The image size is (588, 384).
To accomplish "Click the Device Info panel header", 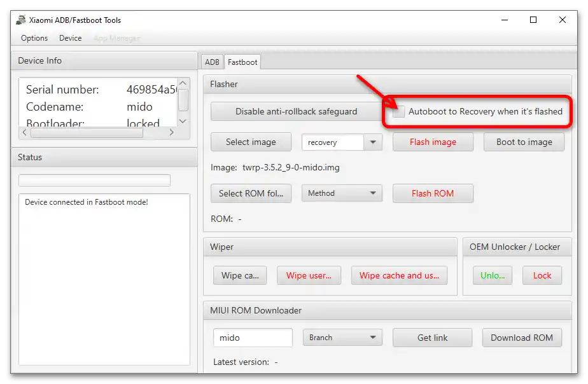I will click(104, 60).
